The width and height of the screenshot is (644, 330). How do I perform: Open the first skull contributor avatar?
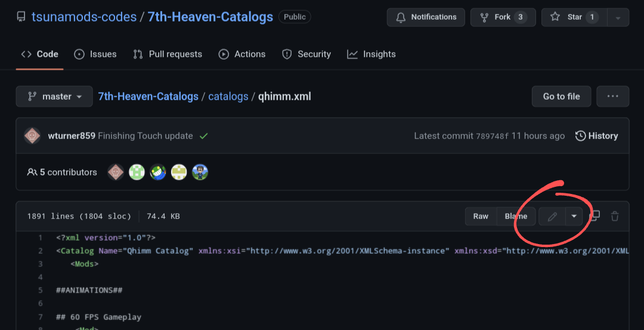(x=116, y=172)
